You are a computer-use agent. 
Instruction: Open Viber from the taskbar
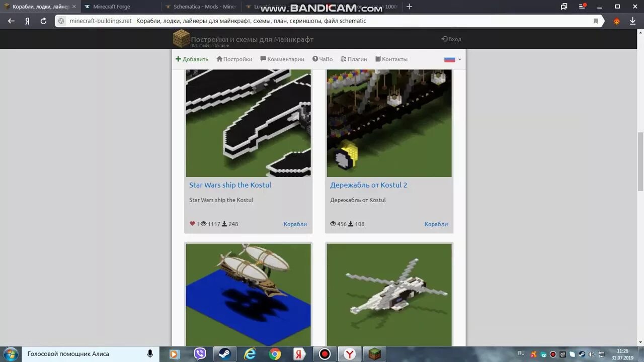point(200,354)
